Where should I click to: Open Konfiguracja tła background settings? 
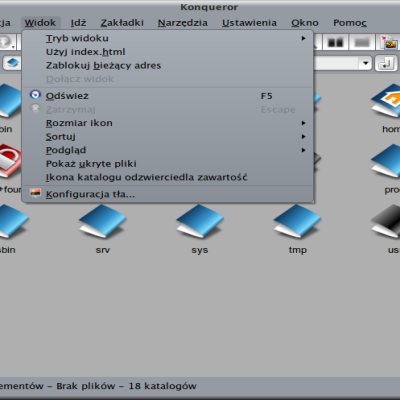pos(168,194)
